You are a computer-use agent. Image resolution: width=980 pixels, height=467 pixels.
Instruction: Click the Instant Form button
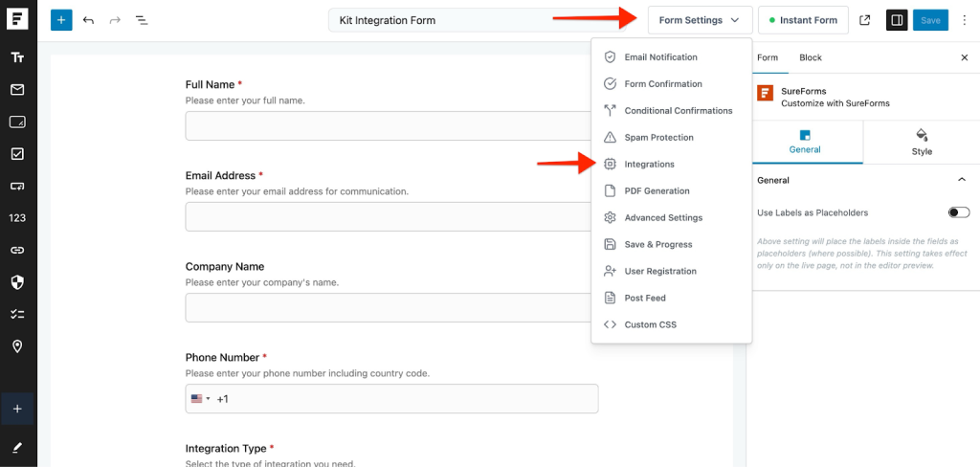click(802, 20)
